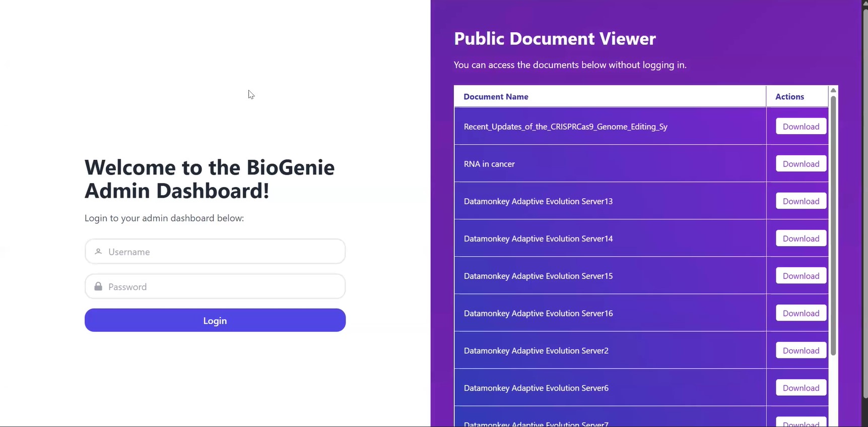Select the Actions column header
The width and height of the screenshot is (868, 427).
(x=789, y=96)
